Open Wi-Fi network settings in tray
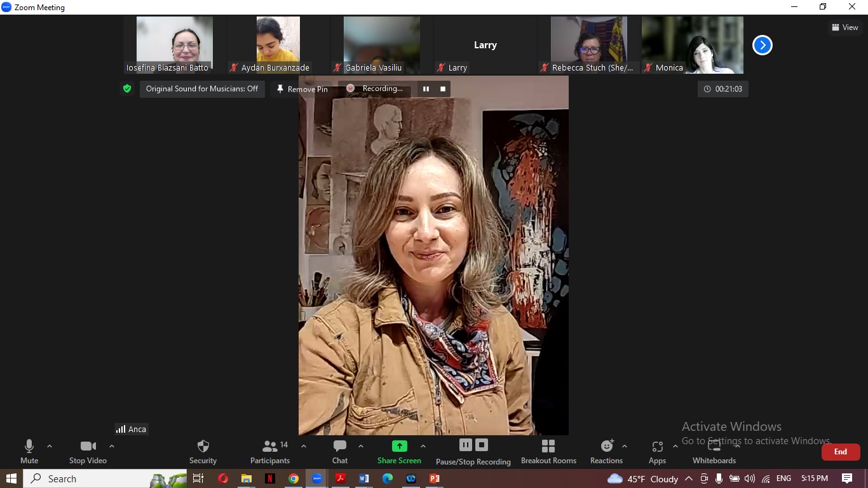 point(766,478)
